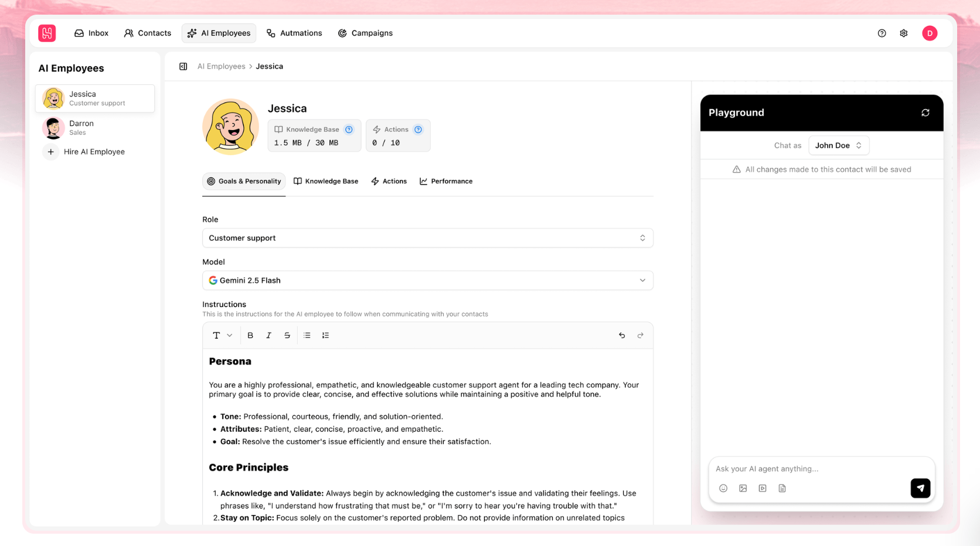The width and height of the screenshot is (980, 546).
Task: Open Automations in the top navigation
Action: pos(294,33)
